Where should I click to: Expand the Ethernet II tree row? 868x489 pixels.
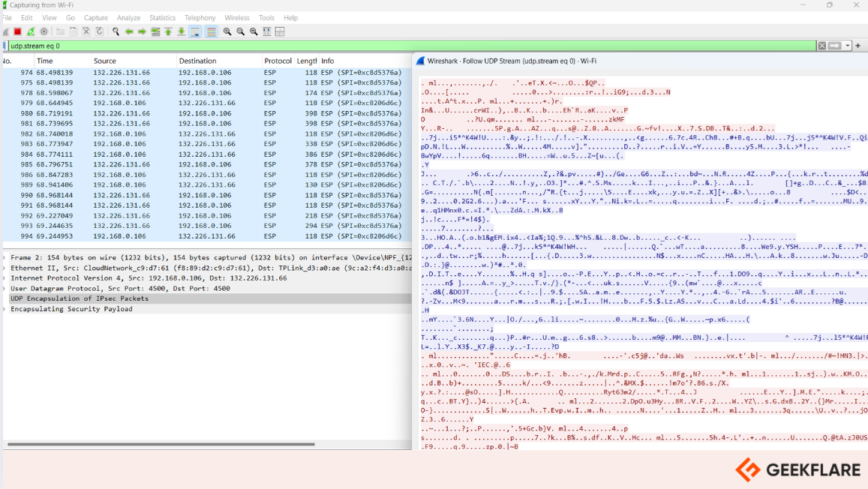(x=5, y=268)
